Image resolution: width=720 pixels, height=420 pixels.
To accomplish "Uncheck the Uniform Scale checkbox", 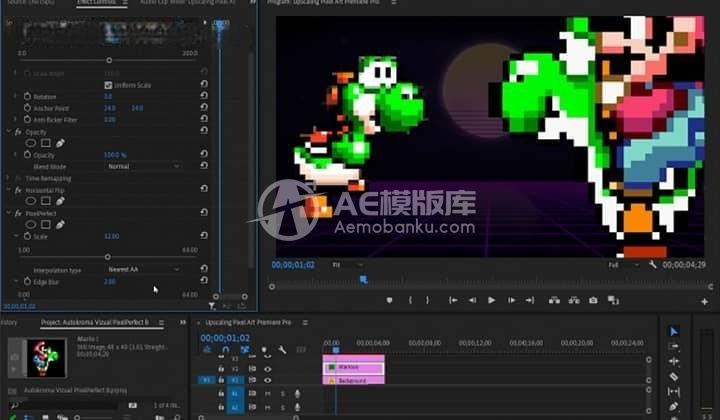I will (108, 85).
